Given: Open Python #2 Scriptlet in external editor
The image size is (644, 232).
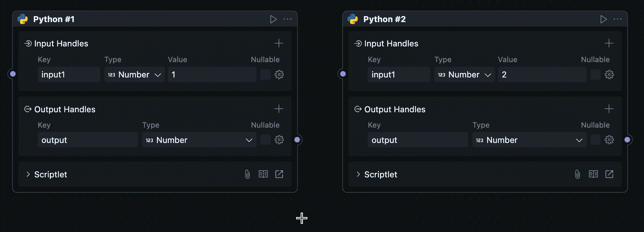Looking at the screenshot, I should tap(609, 174).
